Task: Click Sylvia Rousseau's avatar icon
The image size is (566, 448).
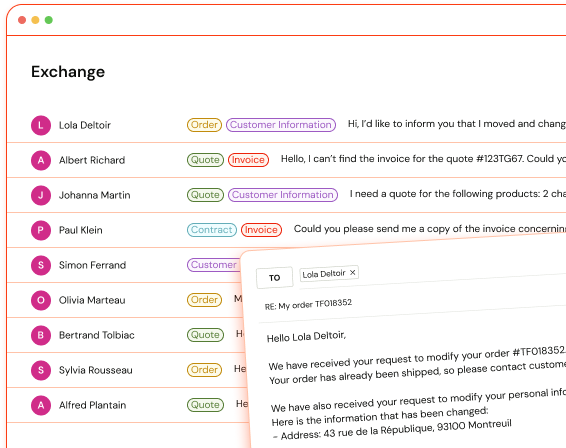Action: [x=41, y=370]
